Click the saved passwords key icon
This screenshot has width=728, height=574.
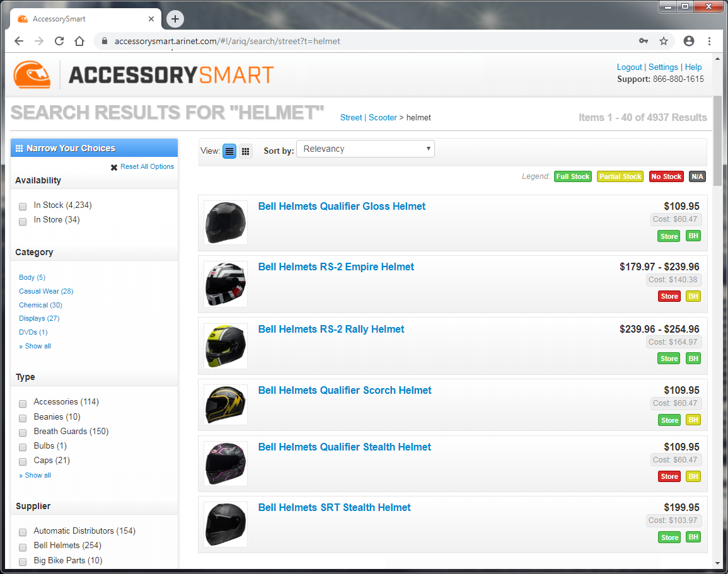[644, 41]
